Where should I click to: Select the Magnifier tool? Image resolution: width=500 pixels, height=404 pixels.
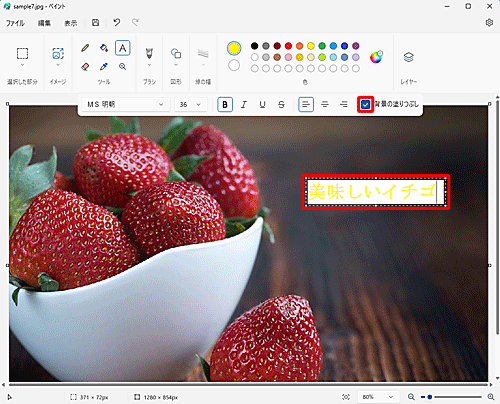[x=123, y=67]
